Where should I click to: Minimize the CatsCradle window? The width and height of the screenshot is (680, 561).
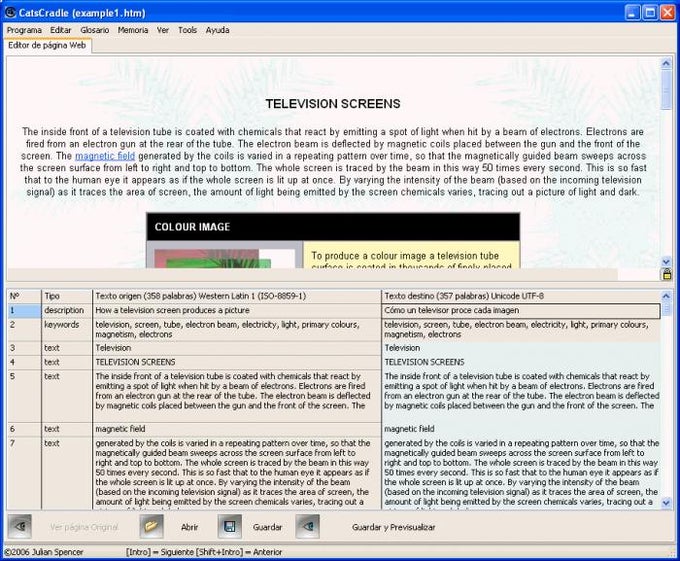point(633,13)
